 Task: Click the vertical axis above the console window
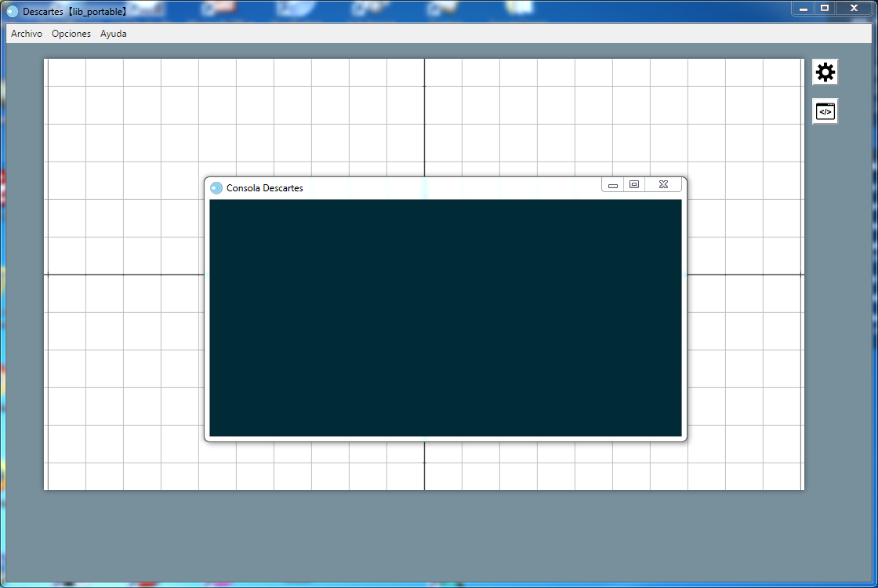(x=424, y=118)
